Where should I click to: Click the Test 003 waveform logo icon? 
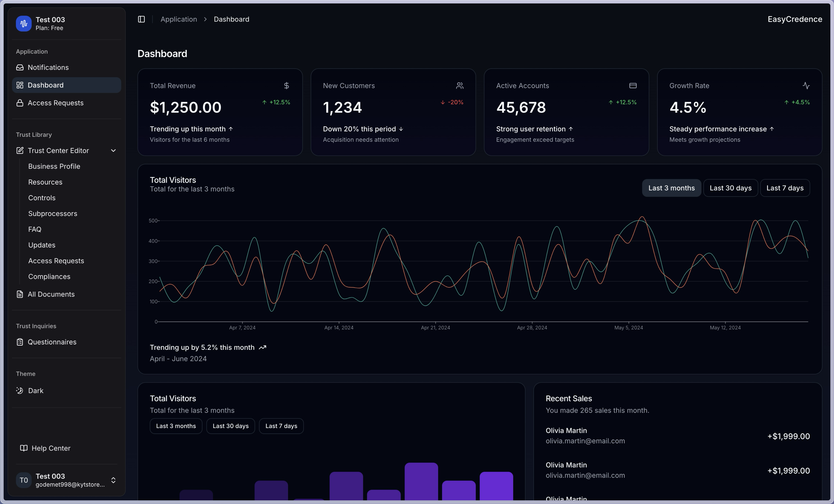(24, 23)
